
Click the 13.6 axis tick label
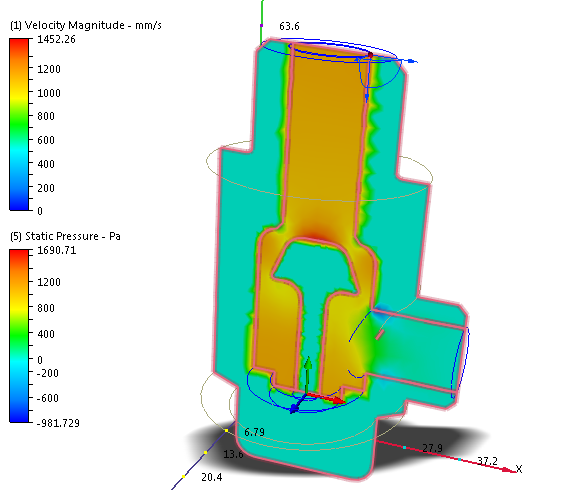point(233,454)
